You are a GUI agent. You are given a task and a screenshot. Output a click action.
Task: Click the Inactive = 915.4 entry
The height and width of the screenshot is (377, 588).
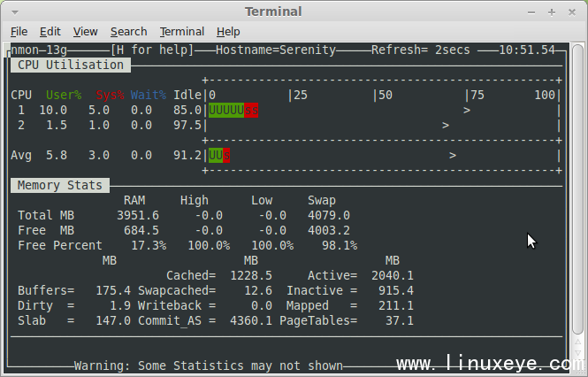pos(350,290)
